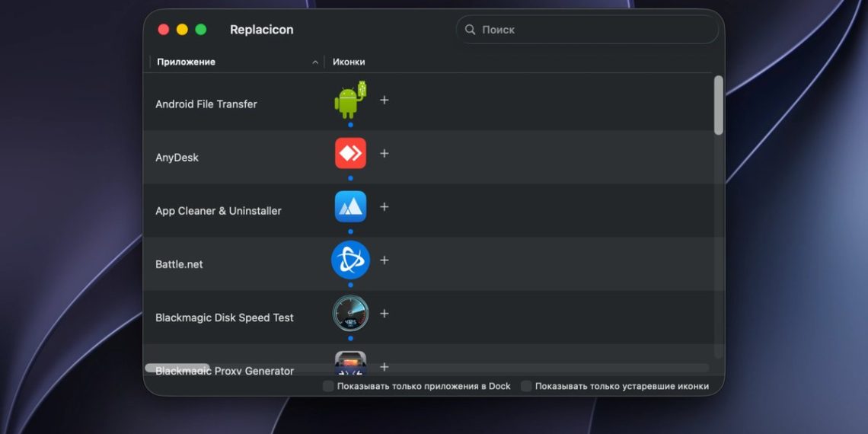Click the magnifying glass search icon
Viewport: 868px width, 434px height.
470,30
